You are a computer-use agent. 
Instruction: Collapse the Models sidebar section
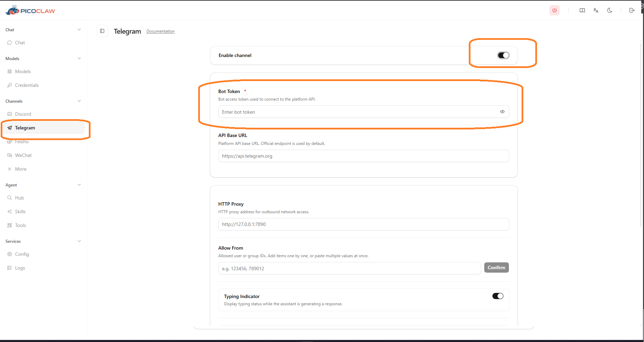coord(79,58)
